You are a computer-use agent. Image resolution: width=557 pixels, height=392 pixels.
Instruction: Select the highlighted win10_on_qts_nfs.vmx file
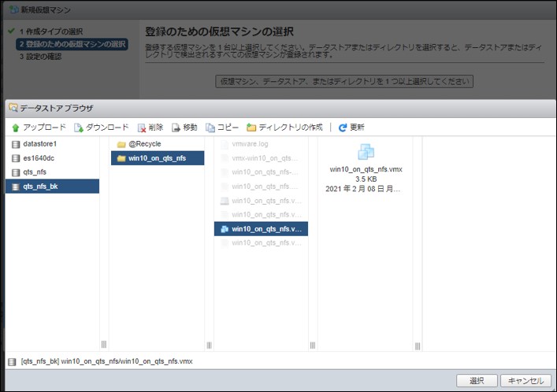[261, 229]
